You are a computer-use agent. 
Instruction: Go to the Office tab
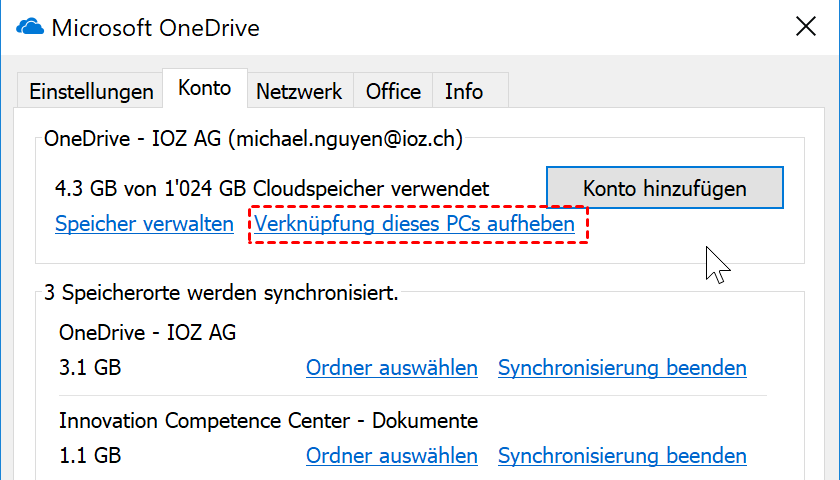point(393,92)
